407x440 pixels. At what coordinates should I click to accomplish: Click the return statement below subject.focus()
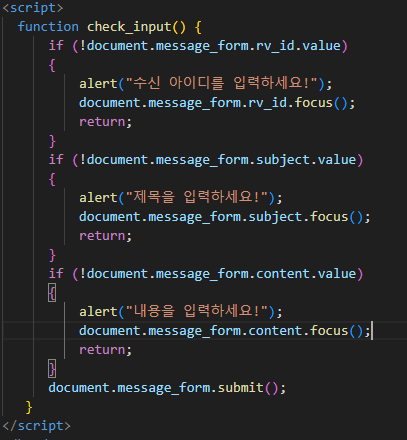pyautogui.click(x=105, y=236)
